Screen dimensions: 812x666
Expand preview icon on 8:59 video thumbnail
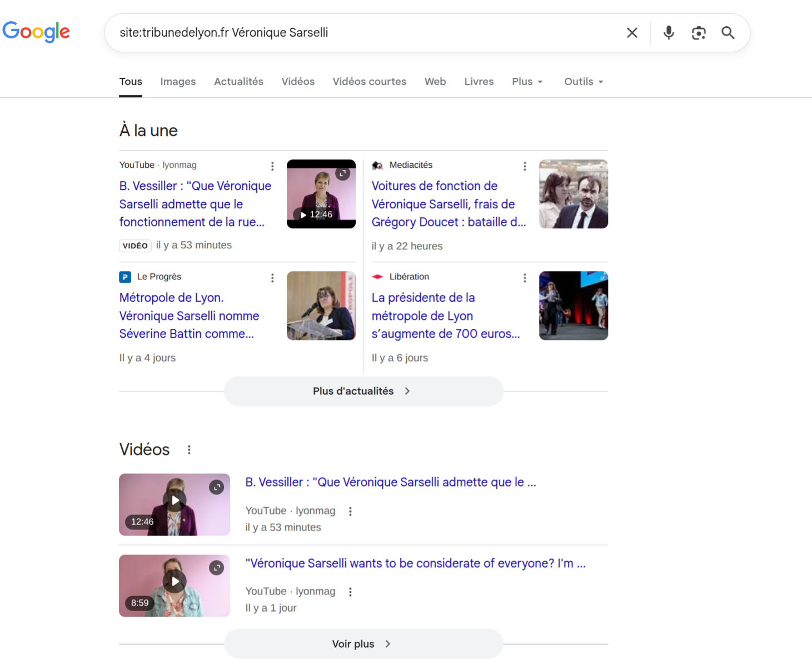pyautogui.click(x=216, y=568)
